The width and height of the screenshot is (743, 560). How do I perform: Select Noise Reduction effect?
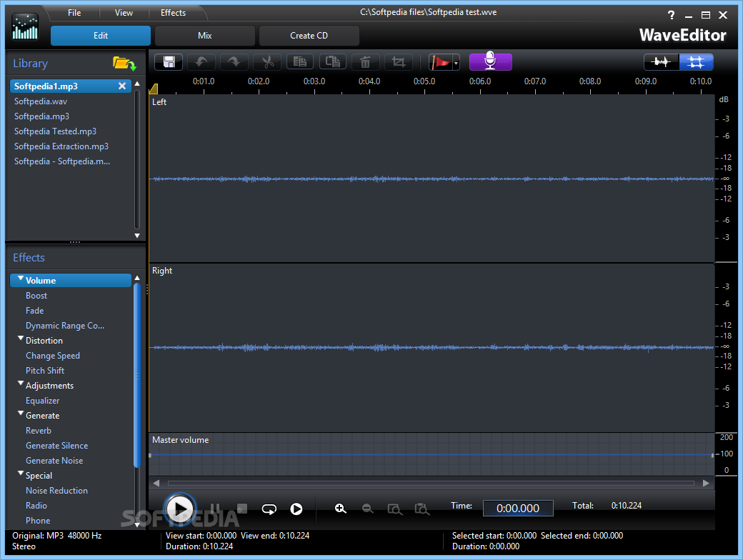[57, 491]
